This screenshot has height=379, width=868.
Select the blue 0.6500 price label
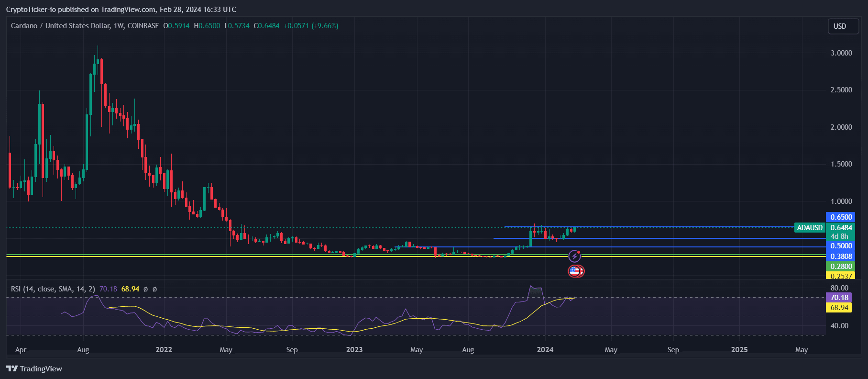pyautogui.click(x=841, y=217)
